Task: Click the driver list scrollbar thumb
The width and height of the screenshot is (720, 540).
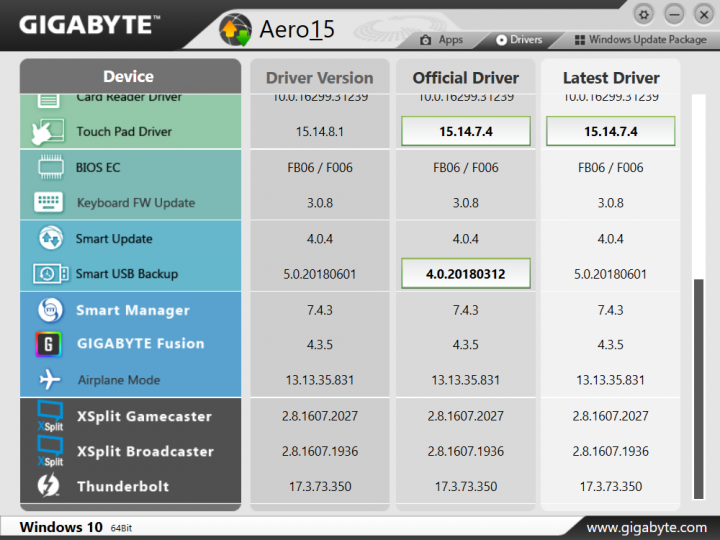Action: (698, 388)
